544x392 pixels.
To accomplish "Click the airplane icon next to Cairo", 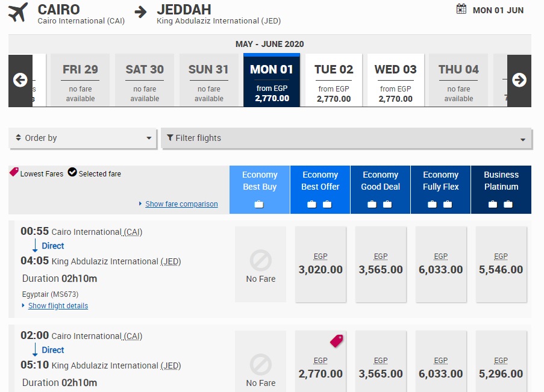I will [x=18, y=12].
